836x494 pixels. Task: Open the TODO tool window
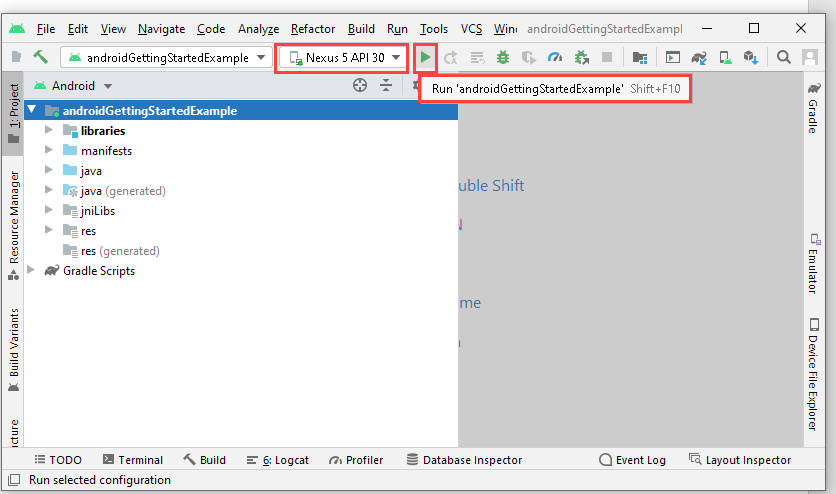click(x=58, y=459)
